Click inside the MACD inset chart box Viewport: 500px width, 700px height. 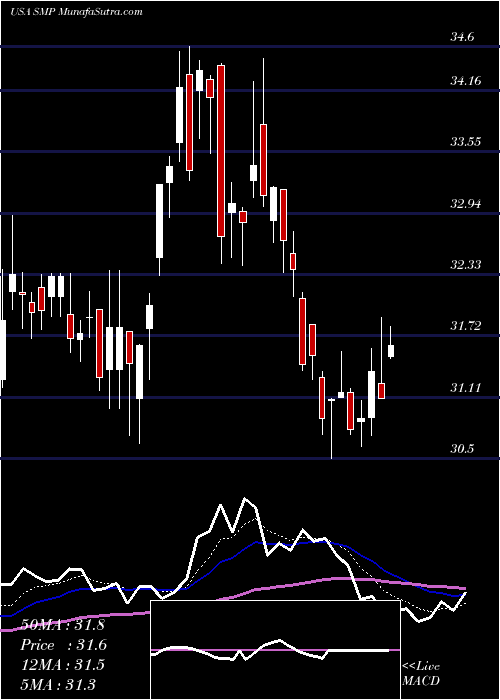click(275, 650)
